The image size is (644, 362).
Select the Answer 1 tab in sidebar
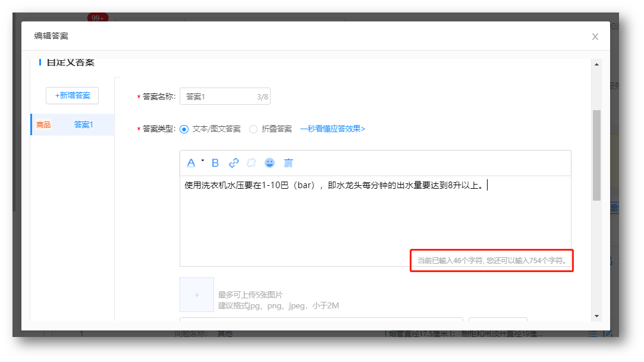pyautogui.click(x=73, y=124)
